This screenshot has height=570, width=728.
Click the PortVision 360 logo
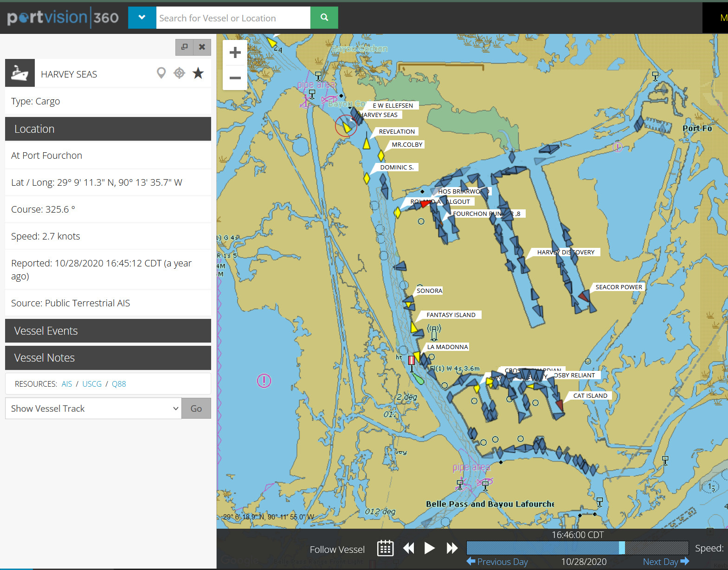(63, 18)
